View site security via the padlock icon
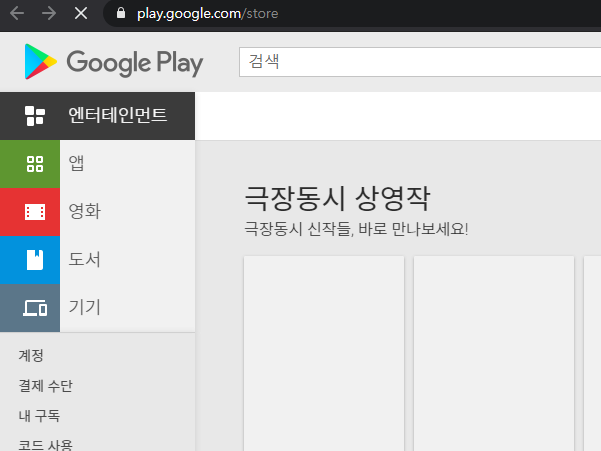Viewport: 601px width, 451px height. pos(121,13)
